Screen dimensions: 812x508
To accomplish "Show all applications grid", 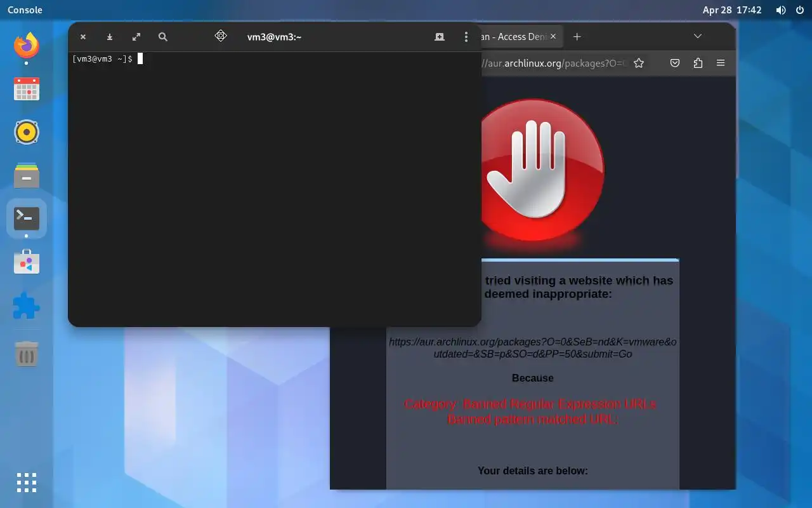I will pos(26,483).
